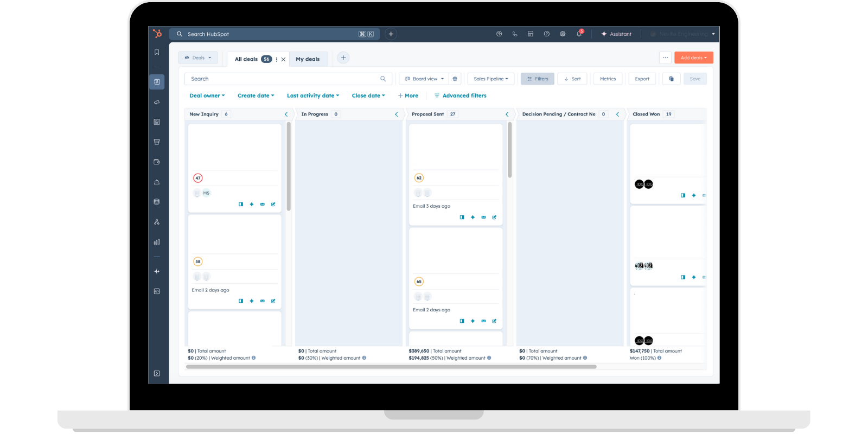Open the Neville Engineering account menu
This screenshot has height=434, width=868.
tap(684, 34)
